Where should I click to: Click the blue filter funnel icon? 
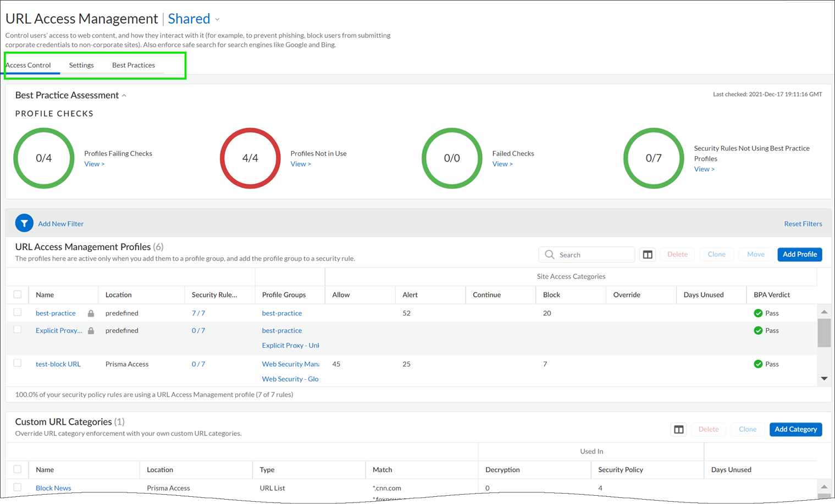tap(24, 223)
